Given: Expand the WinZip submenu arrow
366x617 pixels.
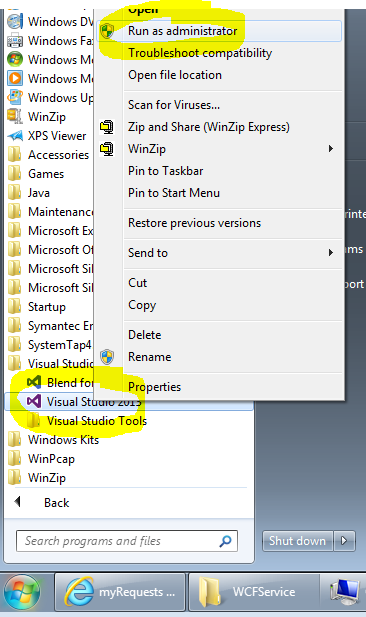Looking at the screenshot, I should tap(331, 149).
